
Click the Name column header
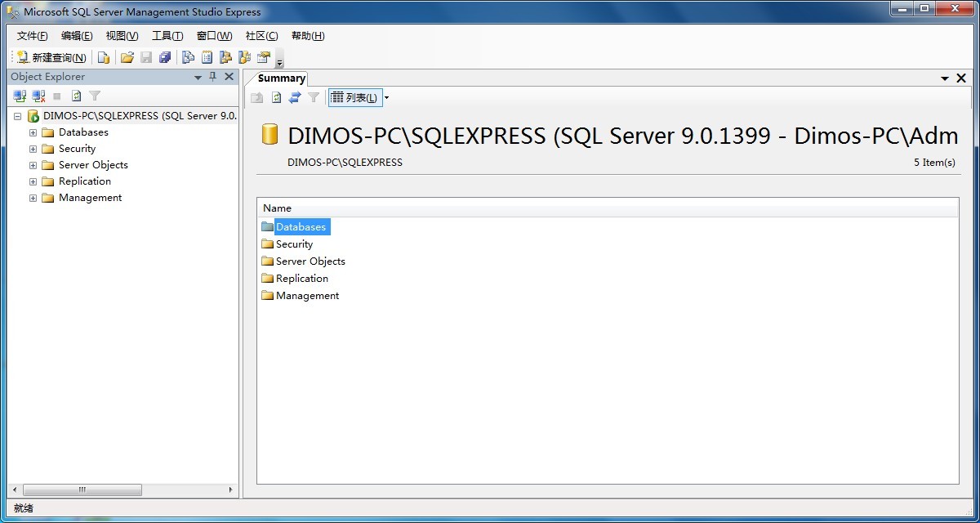pyautogui.click(x=608, y=208)
